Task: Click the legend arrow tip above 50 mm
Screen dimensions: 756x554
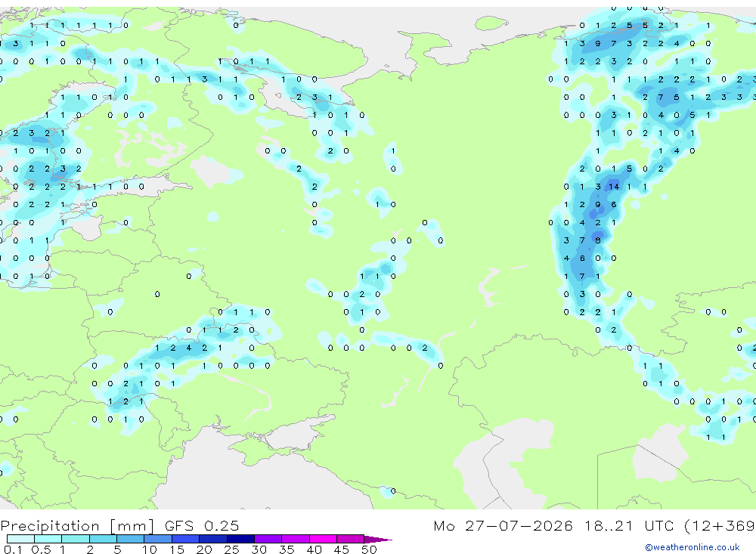Action: (378, 540)
